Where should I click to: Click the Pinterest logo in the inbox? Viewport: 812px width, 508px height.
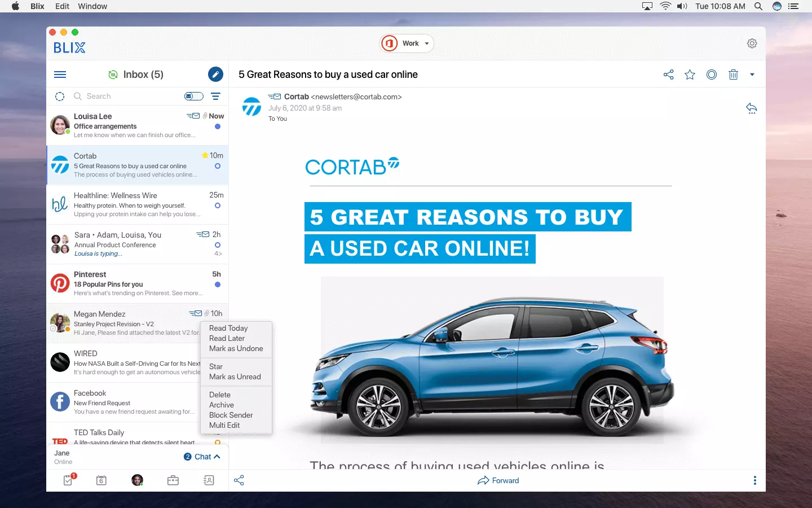[x=60, y=283]
